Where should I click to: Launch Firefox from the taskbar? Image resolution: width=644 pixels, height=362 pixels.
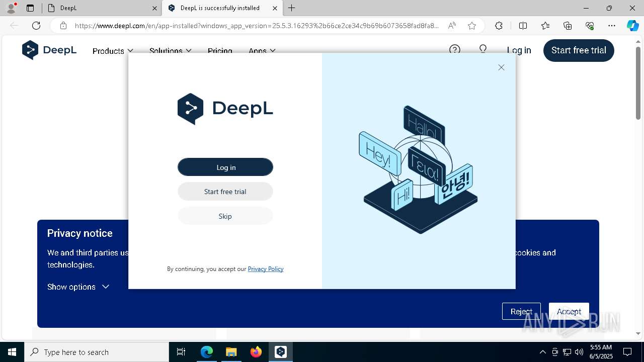(256, 352)
